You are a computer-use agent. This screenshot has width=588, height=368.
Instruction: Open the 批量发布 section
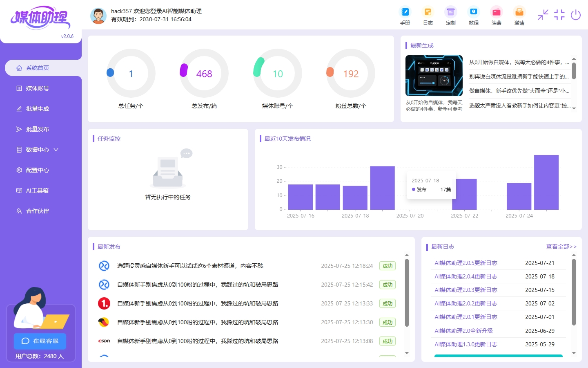[x=37, y=129]
